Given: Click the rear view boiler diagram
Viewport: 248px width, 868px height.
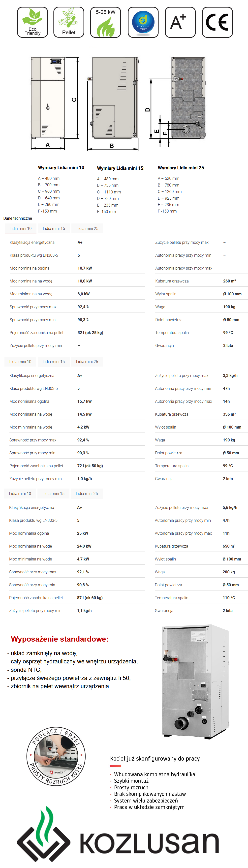Looking at the screenshot, I should pos(188,98).
